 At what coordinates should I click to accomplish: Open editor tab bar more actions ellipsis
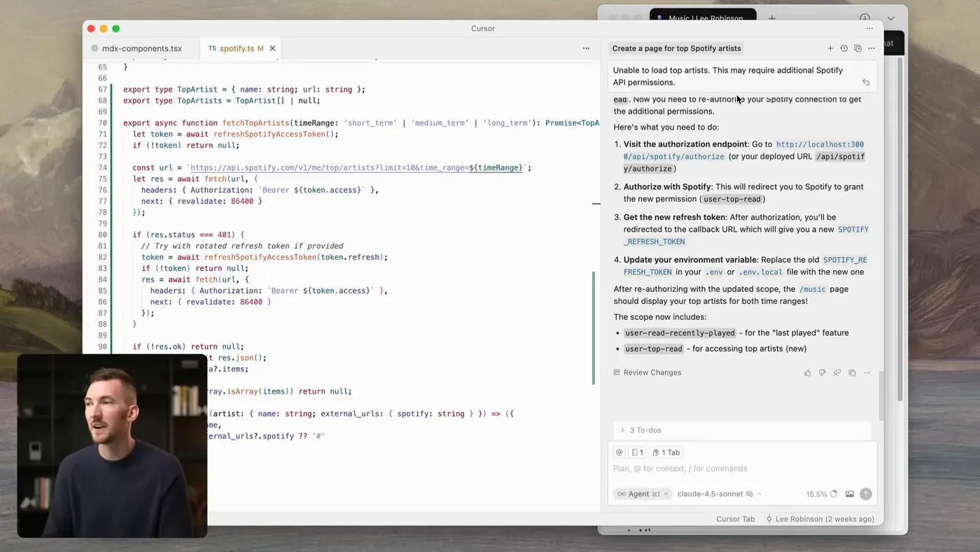[586, 48]
